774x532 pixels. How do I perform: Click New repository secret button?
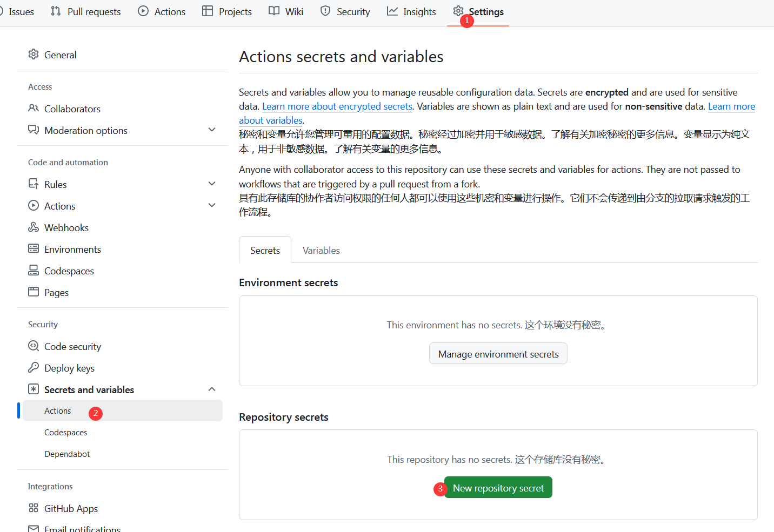[498, 488]
